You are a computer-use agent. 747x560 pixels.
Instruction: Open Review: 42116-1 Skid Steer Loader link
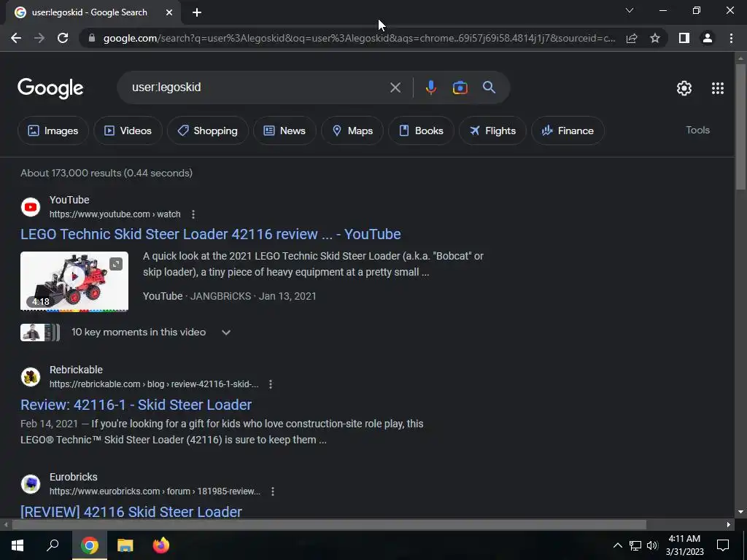(136, 405)
